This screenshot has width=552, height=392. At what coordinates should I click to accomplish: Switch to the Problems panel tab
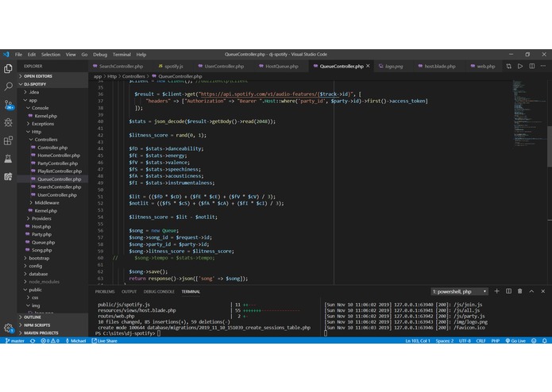(105, 291)
